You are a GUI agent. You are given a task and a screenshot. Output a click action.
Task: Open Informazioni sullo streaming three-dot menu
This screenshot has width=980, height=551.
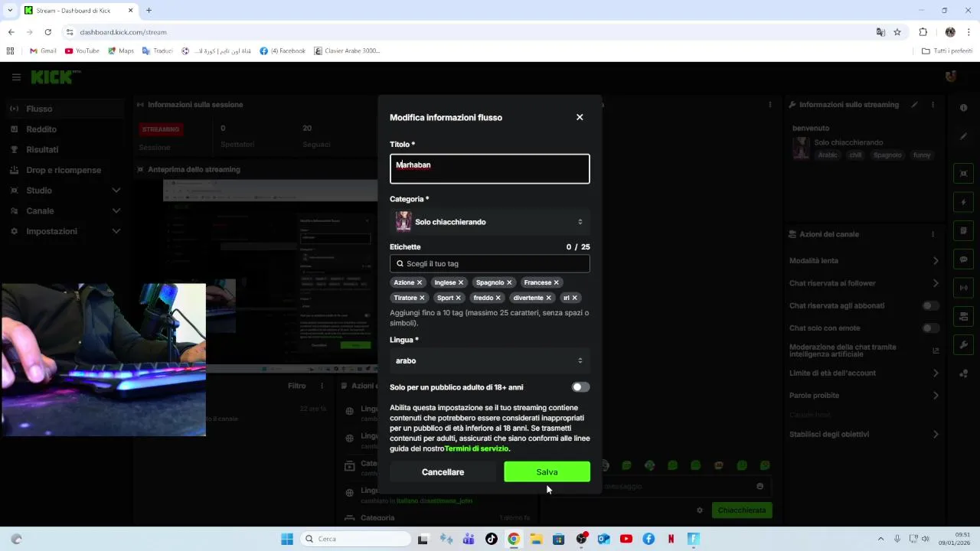pyautogui.click(x=933, y=105)
